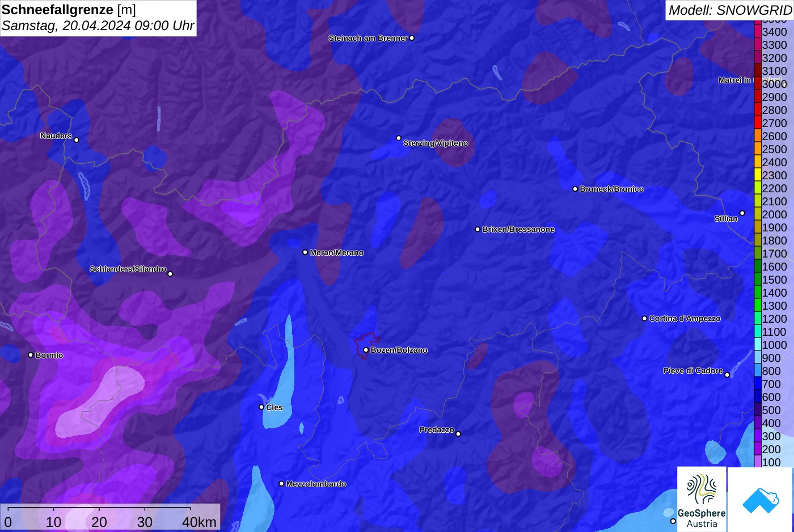Select the Predazzo location dot

coord(458,434)
